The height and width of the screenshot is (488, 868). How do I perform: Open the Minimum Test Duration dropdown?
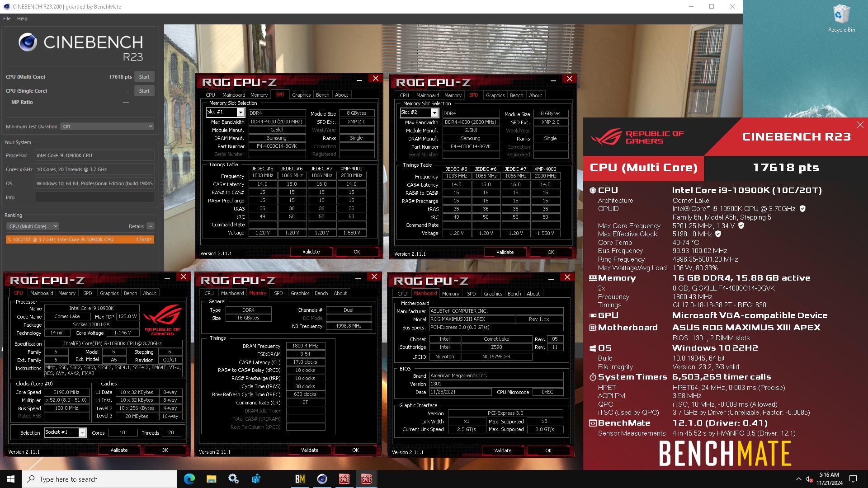[x=107, y=127]
